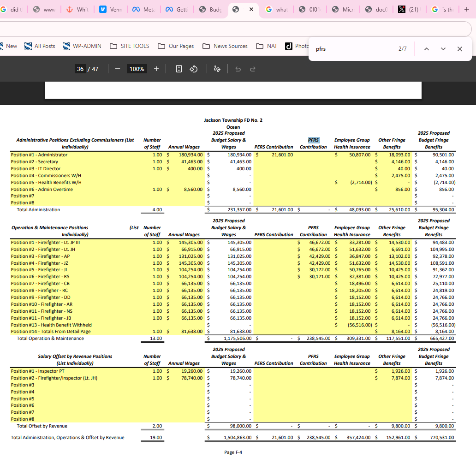
Task: Open the NAT bookmark folder
Action: pos(267,46)
